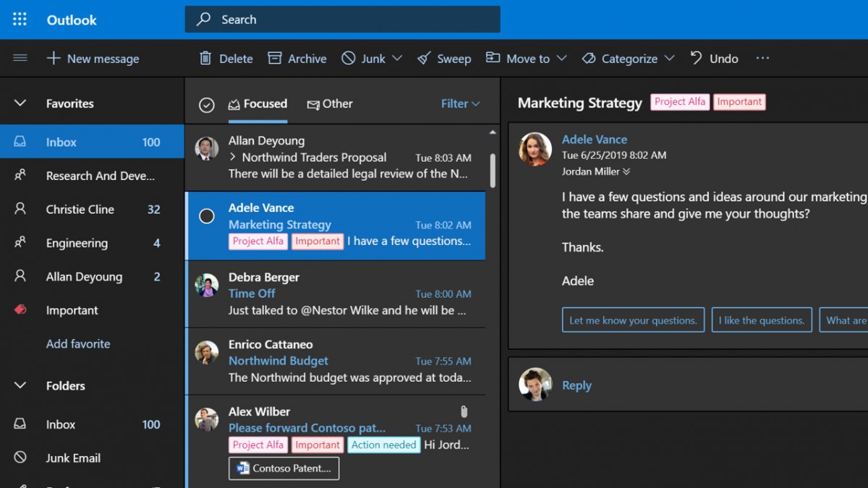868x488 pixels.
Task: Click the Focused inbox tray icon
Action: [x=234, y=104]
